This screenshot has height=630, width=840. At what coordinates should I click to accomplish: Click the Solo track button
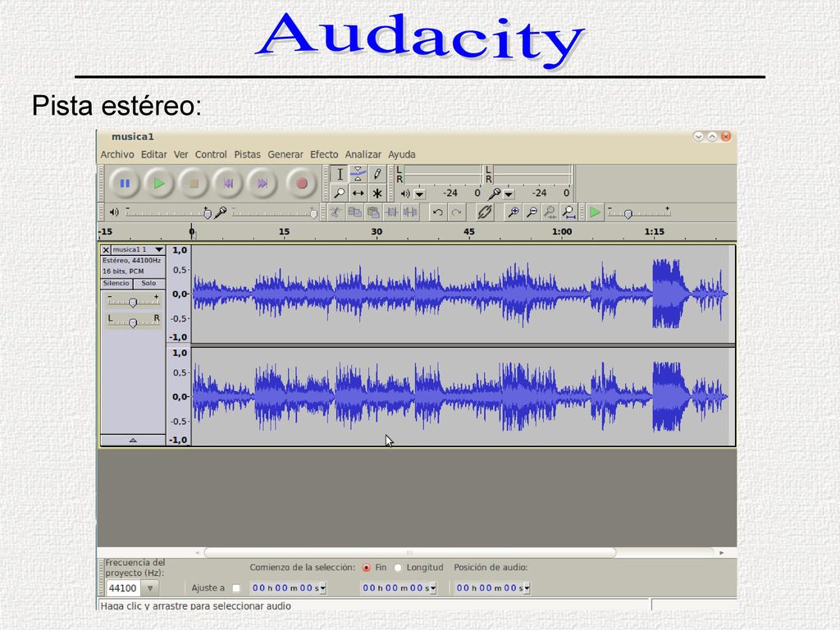click(149, 283)
